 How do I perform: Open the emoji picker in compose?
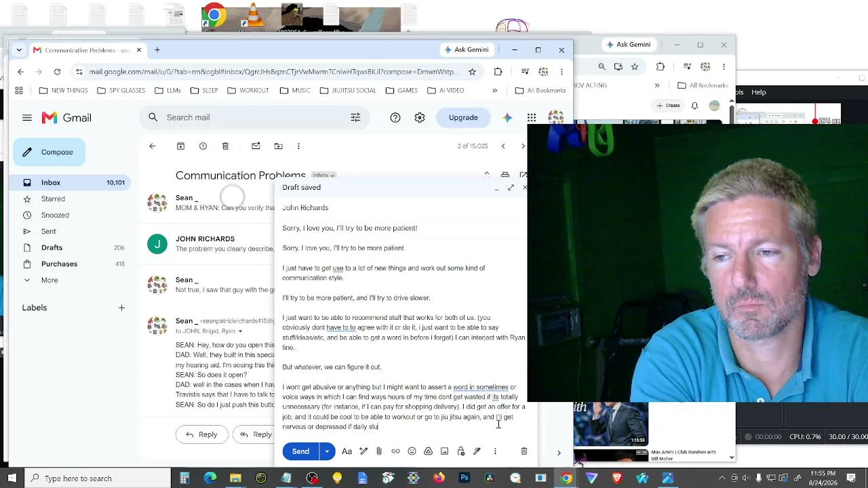click(412, 451)
